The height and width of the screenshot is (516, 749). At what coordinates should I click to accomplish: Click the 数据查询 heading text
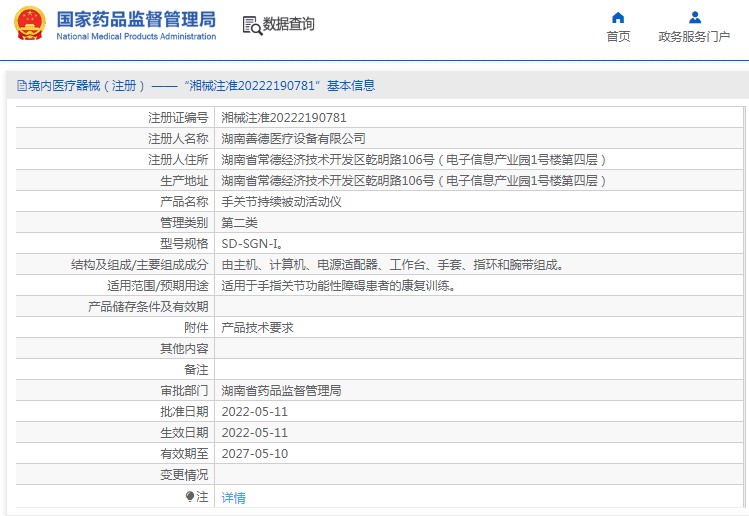pos(289,24)
